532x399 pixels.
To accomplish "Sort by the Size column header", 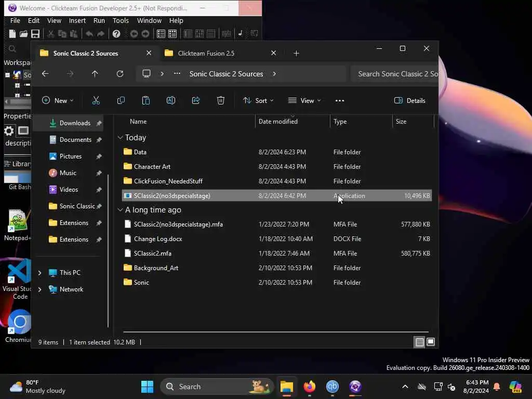I will coord(401,122).
